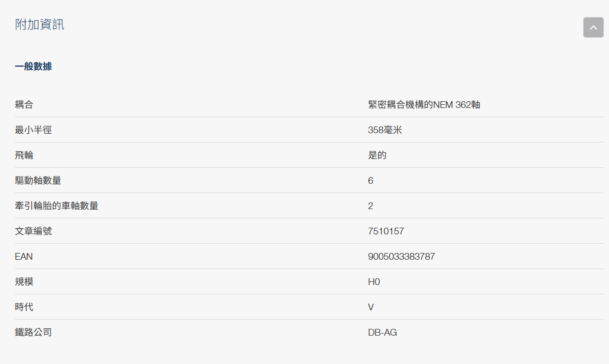Image resolution: width=609 pixels, height=364 pixels.
Task: Select the 耦合 row label
Action: pyautogui.click(x=22, y=104)
